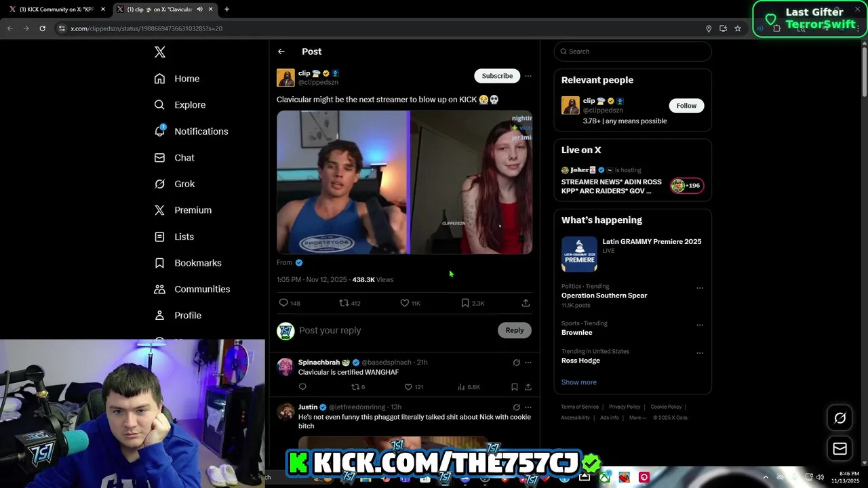Open more options for Ross Hodge trend
Viewport: 868px width, 488px height.
(x=700, y=353)
